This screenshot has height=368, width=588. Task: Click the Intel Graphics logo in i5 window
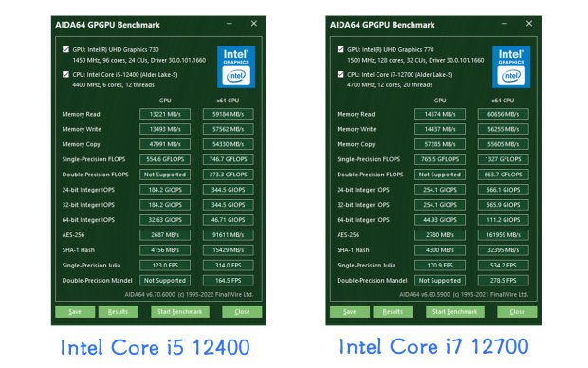pos(236,66)
